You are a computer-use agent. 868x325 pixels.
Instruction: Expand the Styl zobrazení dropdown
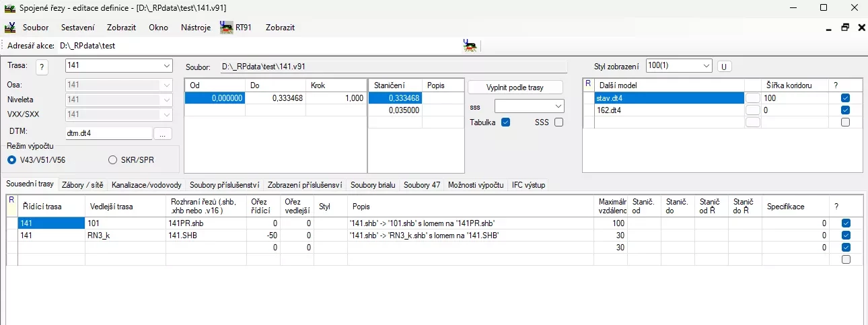pos(706,66)
